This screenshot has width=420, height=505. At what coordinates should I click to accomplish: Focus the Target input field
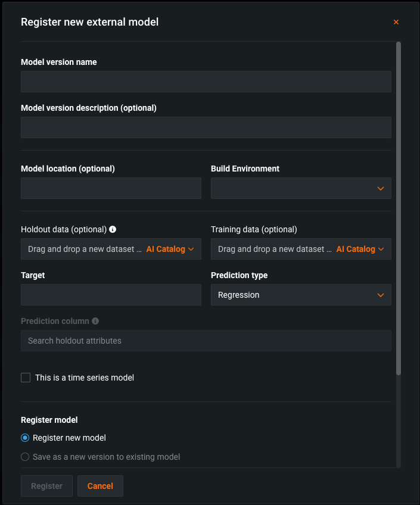[x=111, y=295]
